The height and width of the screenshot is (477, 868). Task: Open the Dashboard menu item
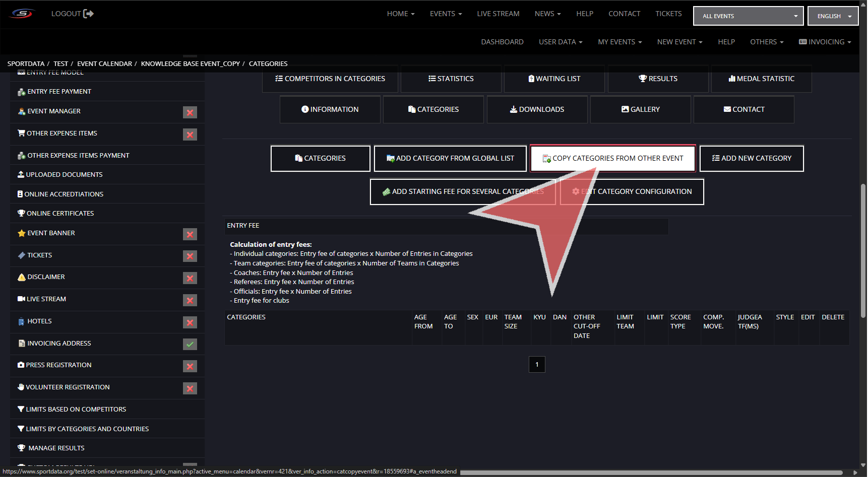pyautogui.click(x=502, y=42)
